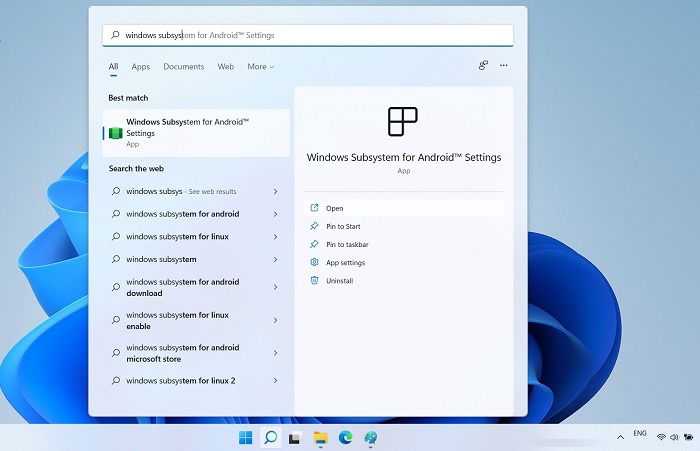Click the large app icon in preview pane
This screenshot has height=451, width=700.
[x=403, y=121]
